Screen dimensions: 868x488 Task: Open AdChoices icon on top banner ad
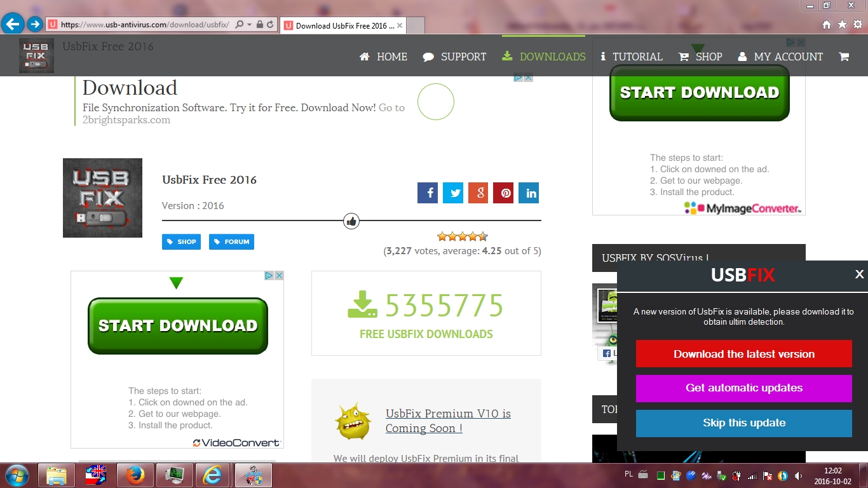coord(519,78)
